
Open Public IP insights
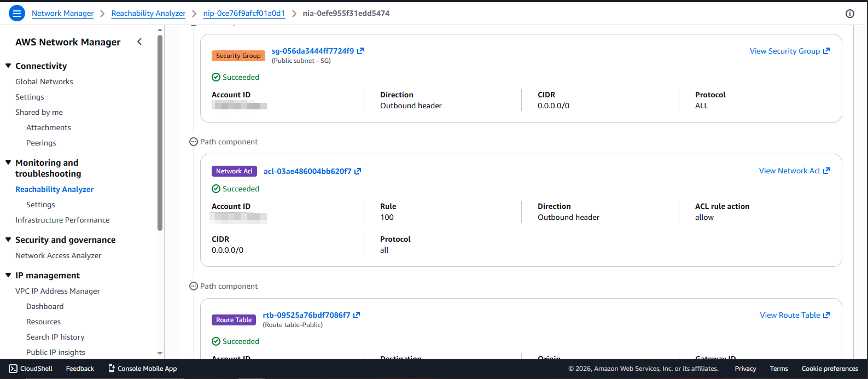(x=56, y=352)
